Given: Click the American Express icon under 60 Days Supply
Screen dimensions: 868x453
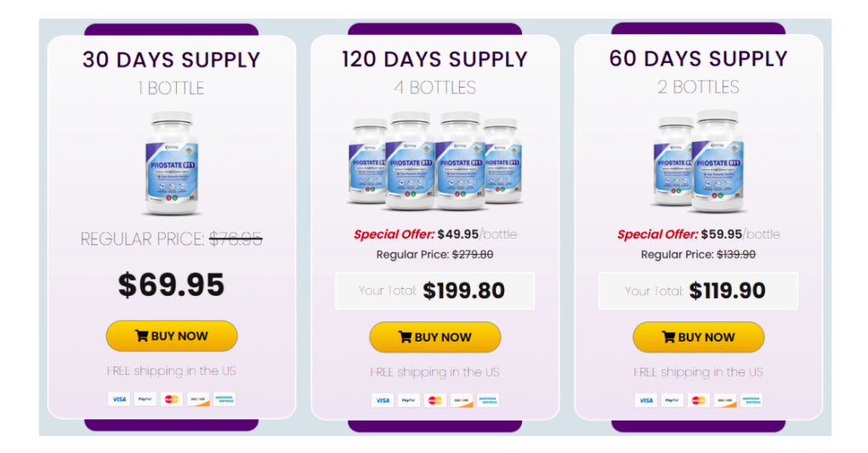Looking at the screenshot, I should coord(752,400).
